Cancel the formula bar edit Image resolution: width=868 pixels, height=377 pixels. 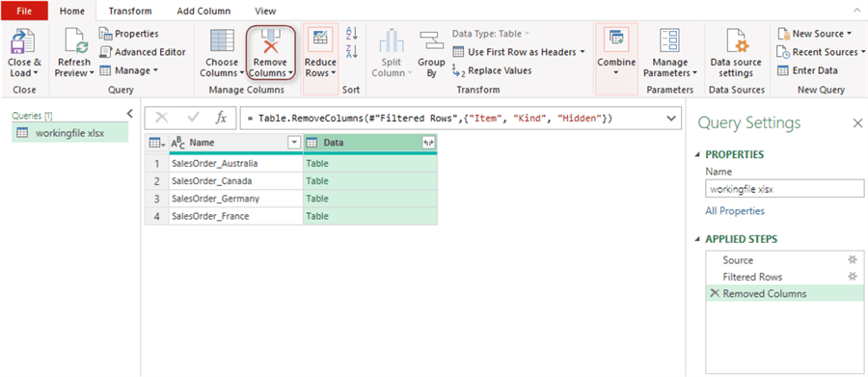[162, 118]
